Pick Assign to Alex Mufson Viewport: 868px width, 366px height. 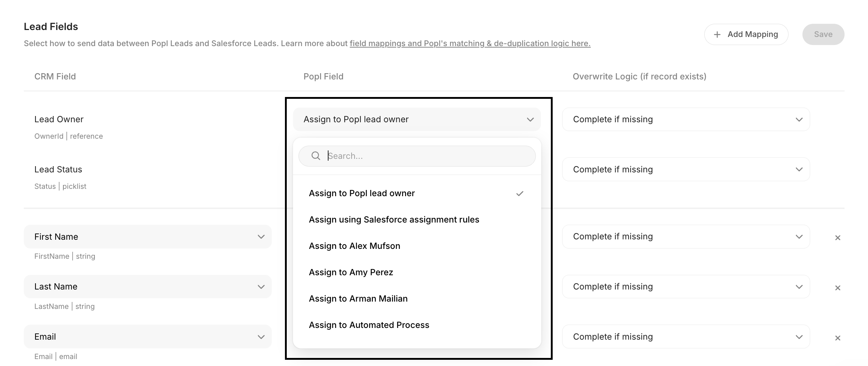tap(355, 246)
